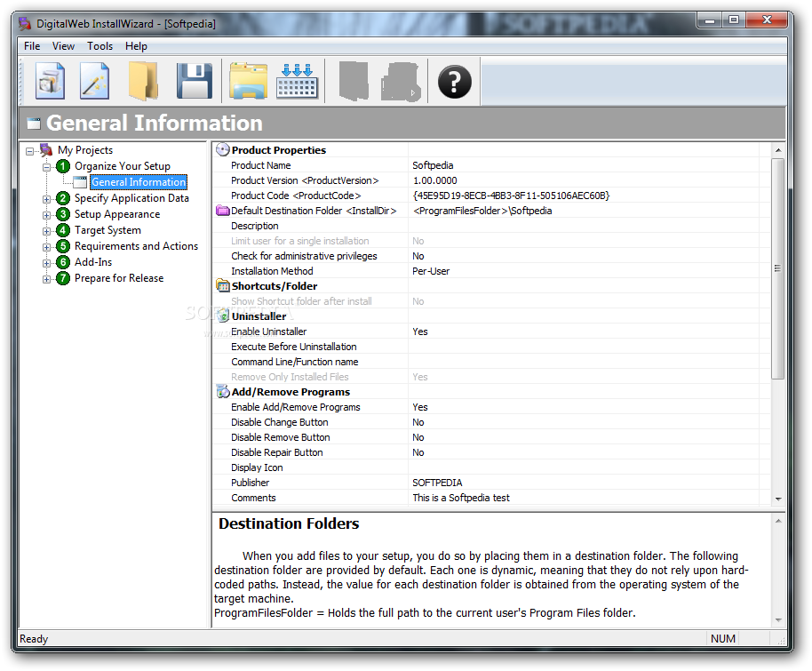Click the Add/Remove Programs section icon
Image resolution: width=812 pixels, height=671 pixels.
[223, 392]
